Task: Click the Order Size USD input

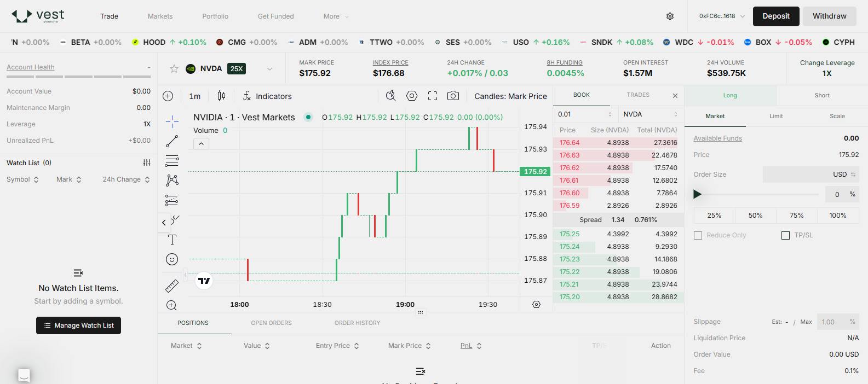Action: [810, 174]
